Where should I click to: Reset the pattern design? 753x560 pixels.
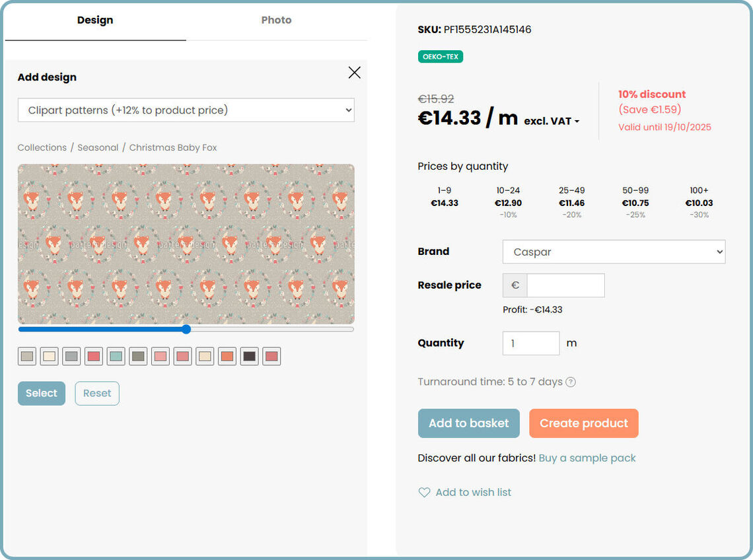(x=97, y=393)
